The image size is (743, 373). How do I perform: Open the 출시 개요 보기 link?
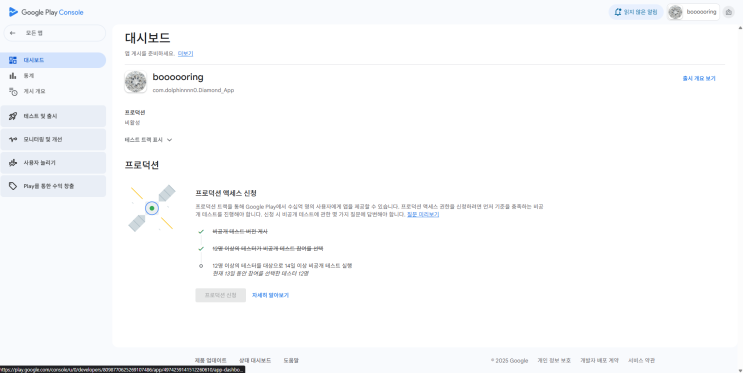(x=699, y=79)
